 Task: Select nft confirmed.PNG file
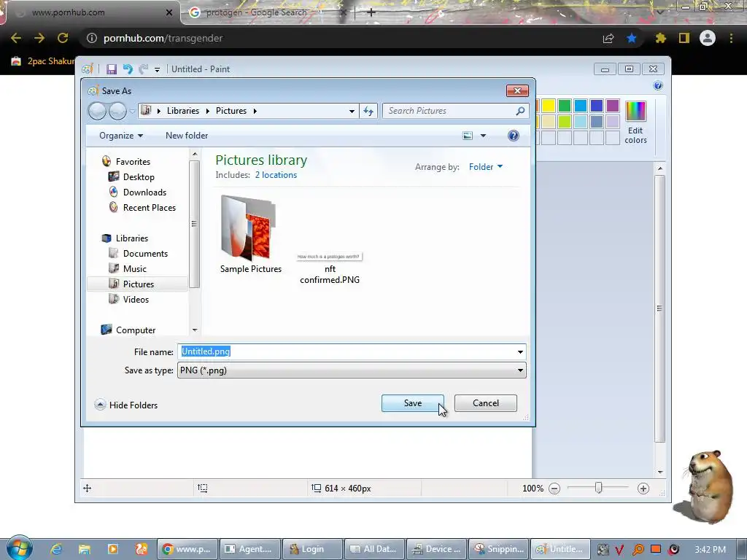tap(330, 268)
